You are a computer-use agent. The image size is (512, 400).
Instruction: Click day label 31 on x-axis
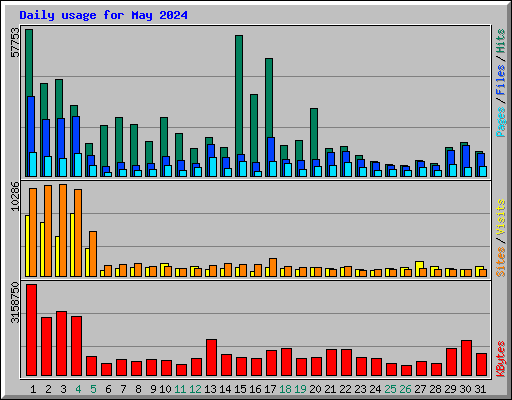(x=480, y=389)
